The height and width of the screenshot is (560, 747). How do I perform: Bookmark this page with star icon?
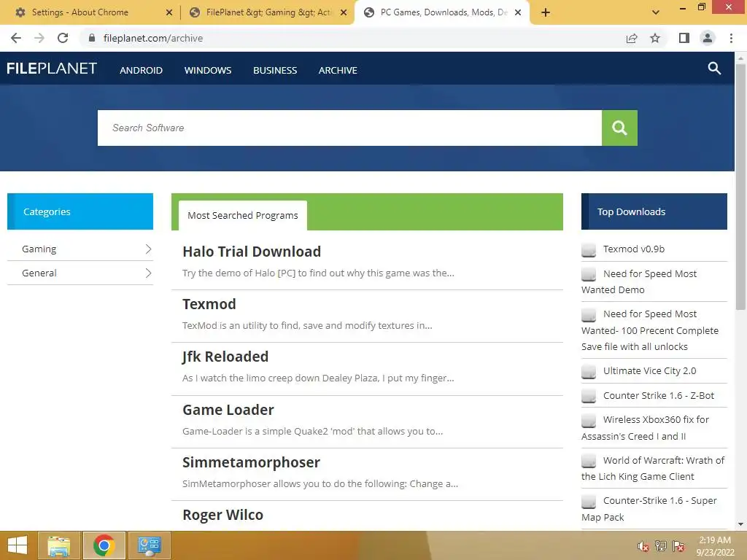pos(655,38)
